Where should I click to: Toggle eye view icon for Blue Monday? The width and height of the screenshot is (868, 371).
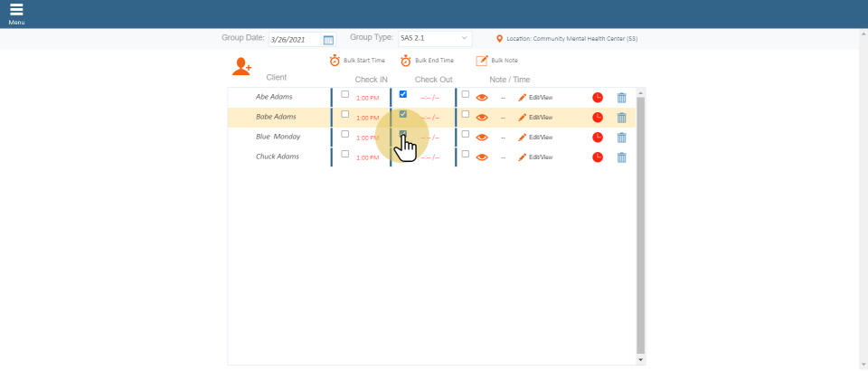482,138
